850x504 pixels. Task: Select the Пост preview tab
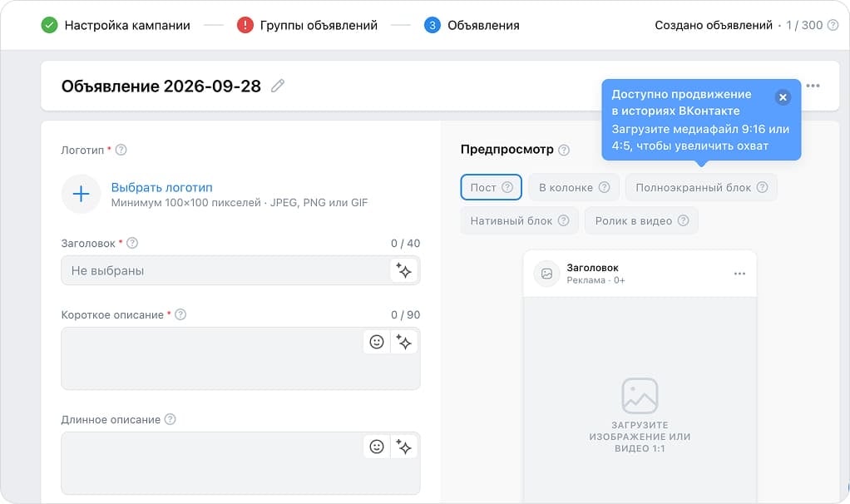coord(492,187)
